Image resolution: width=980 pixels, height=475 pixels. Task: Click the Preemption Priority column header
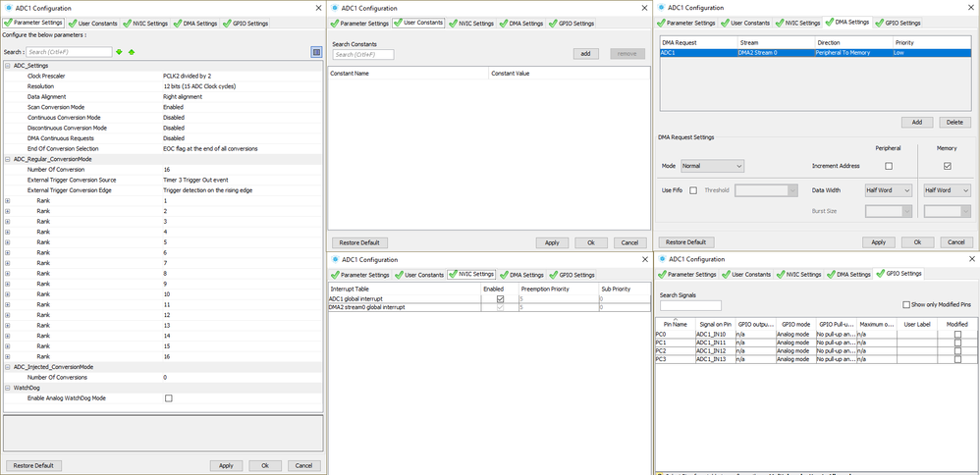tap(558, 289)
